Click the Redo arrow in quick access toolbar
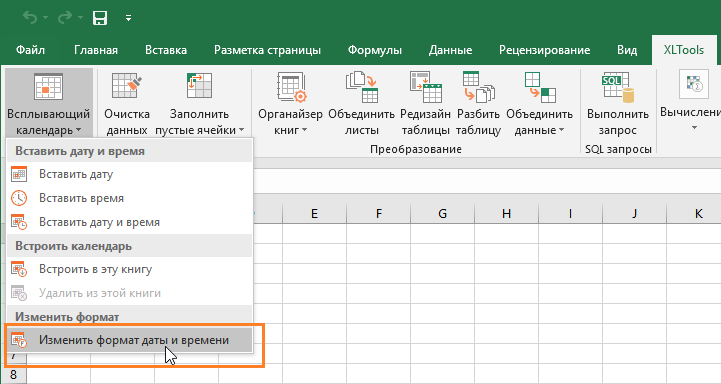721x384 pixels. coord(65,18)
